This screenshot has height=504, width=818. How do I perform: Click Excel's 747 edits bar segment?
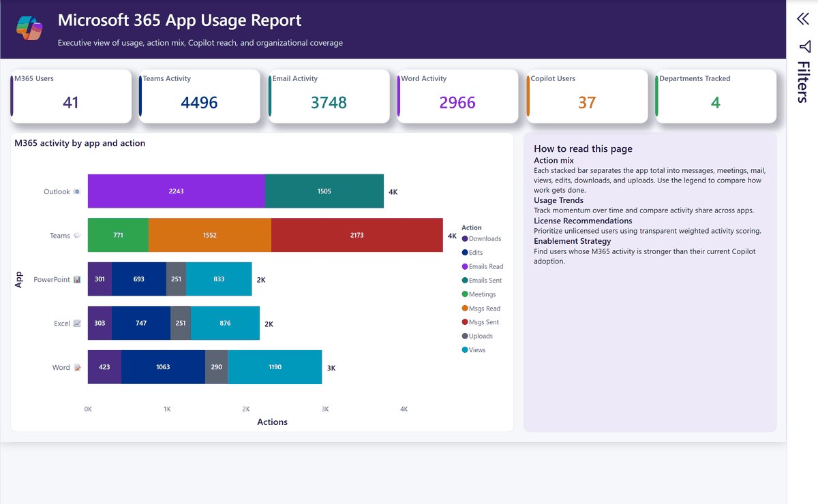pos(141,324)
